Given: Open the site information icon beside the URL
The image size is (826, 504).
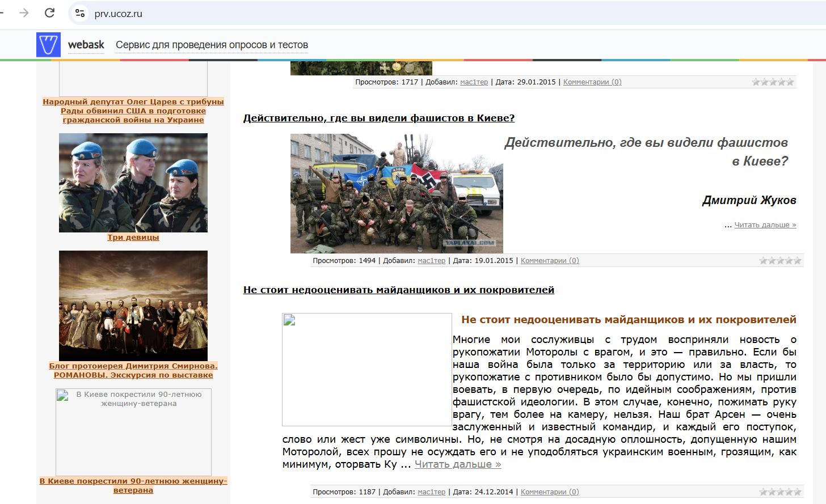Looking at the screenshot, I should point(80,13).
